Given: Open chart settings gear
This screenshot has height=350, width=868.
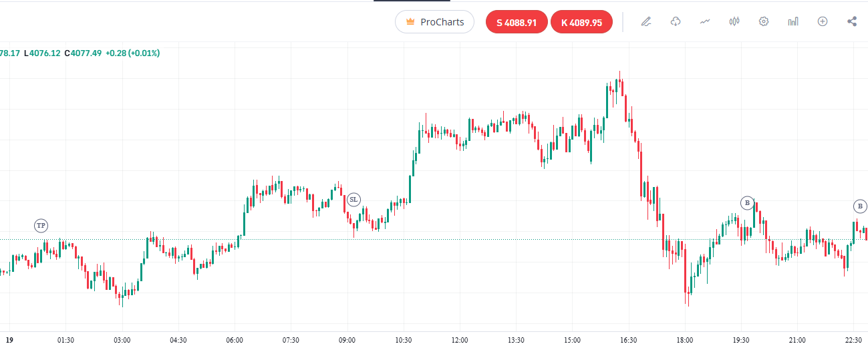Looking at the screenshot, I should point(764,21).
